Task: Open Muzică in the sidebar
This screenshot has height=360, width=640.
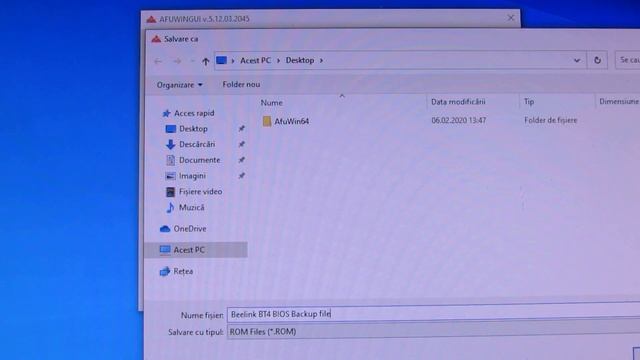Action: (x=191, y=208)
